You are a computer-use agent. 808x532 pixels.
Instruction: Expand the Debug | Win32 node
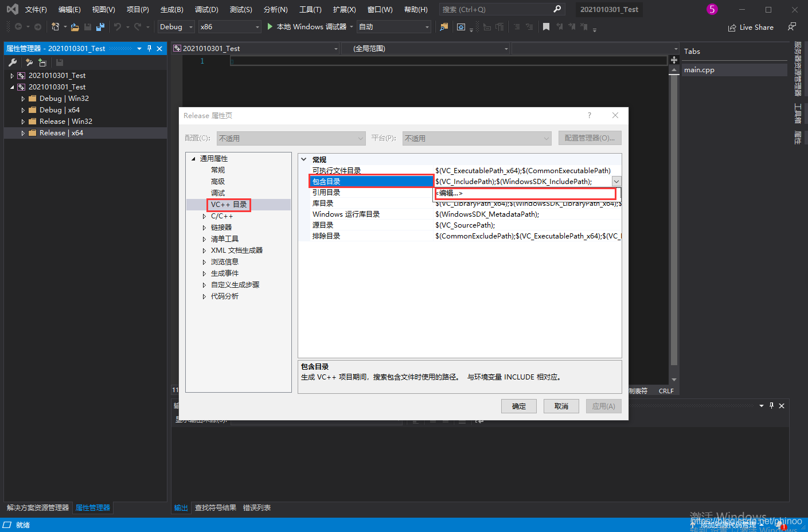(x=23, y=99)
